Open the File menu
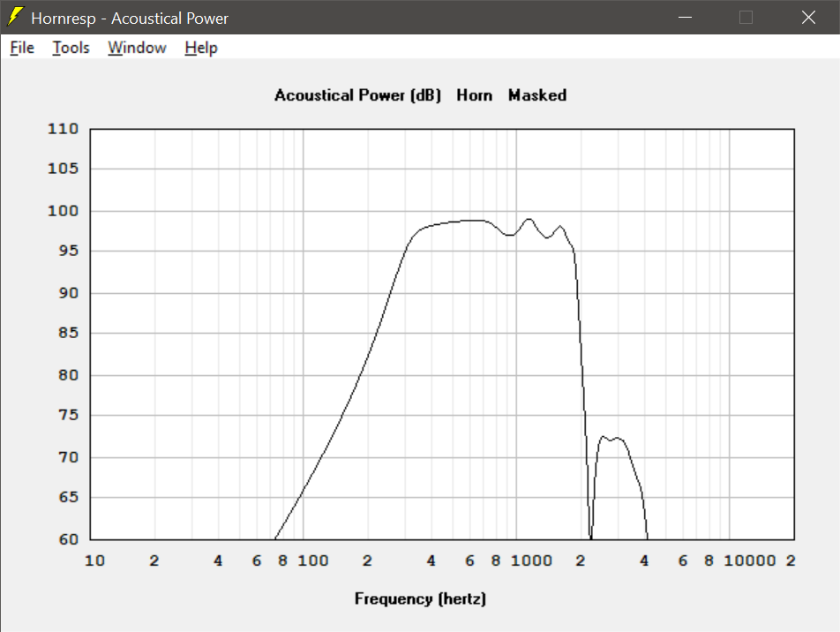840x632 pixels. tap(22, 48)
